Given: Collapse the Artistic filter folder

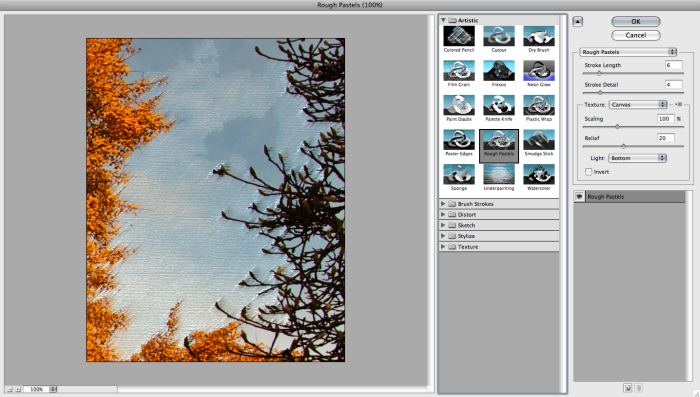Looking at the screenshot, I should (443, 20).
